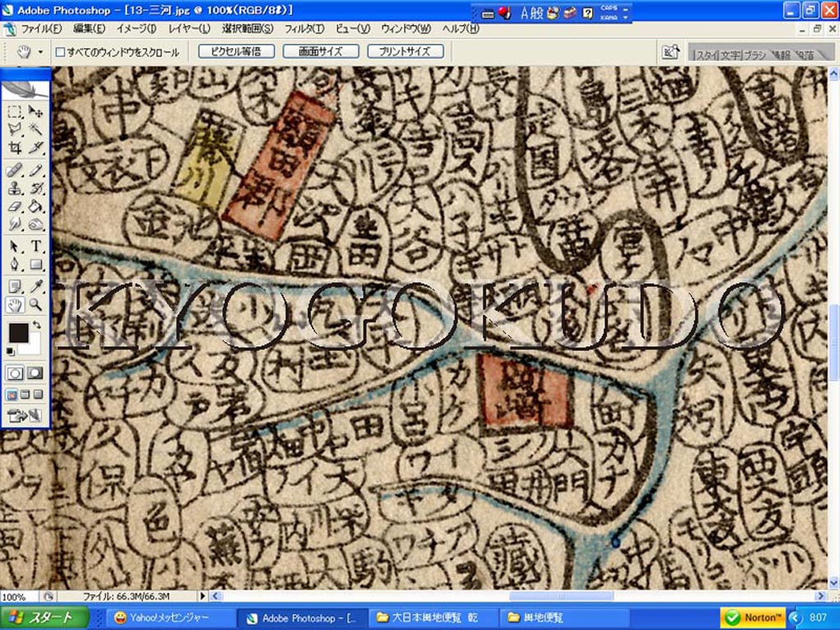
Task: Toggle Standard editing mode
Action: [x=15, y=373]
